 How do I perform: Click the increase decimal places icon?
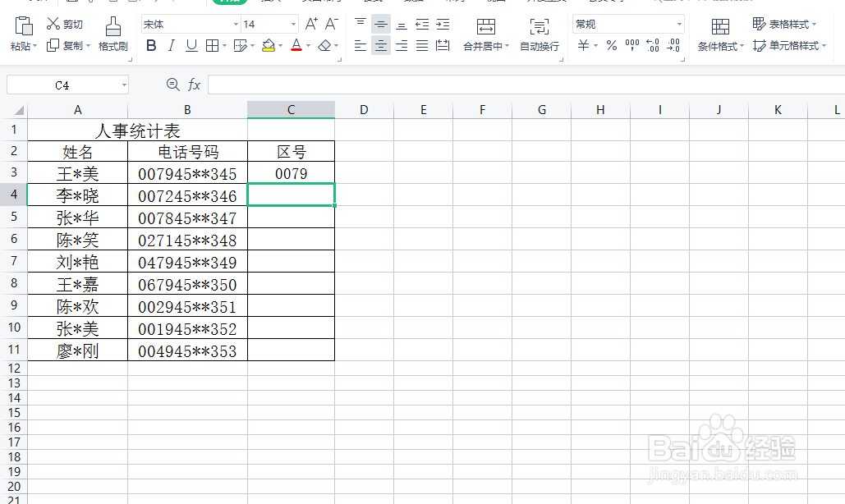coord(651,46)
